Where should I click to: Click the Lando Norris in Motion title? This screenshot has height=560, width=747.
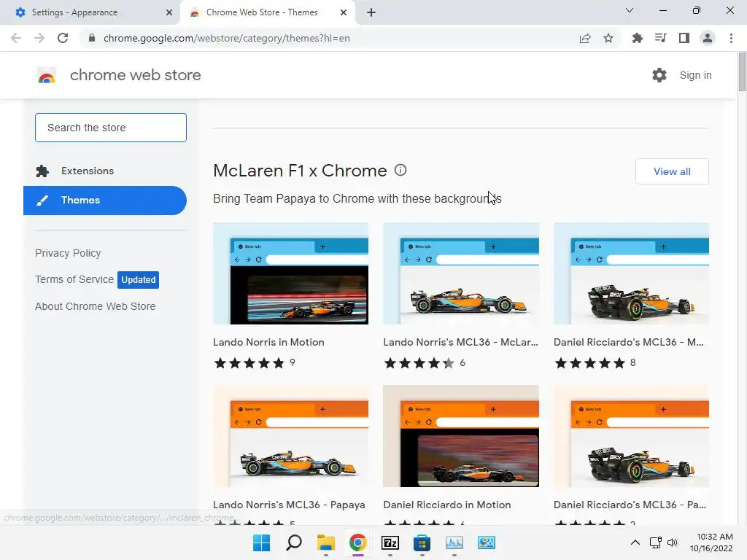tap(268, 342)
